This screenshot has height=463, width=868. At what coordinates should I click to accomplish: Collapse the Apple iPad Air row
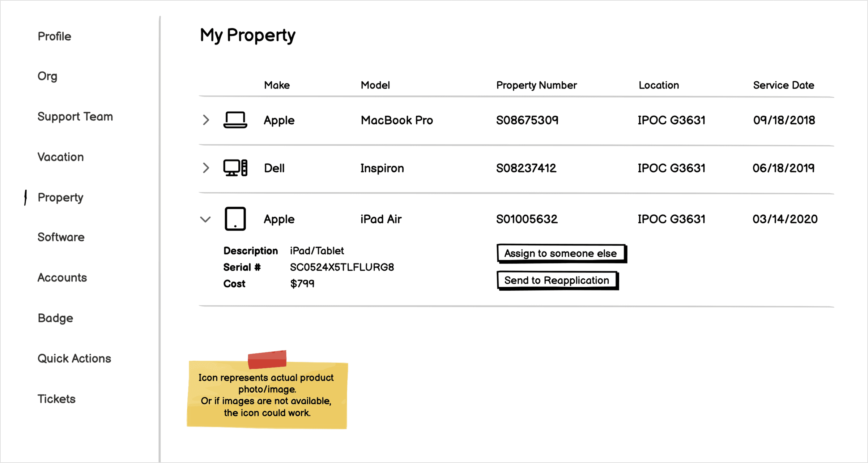[x=205, y=219]
